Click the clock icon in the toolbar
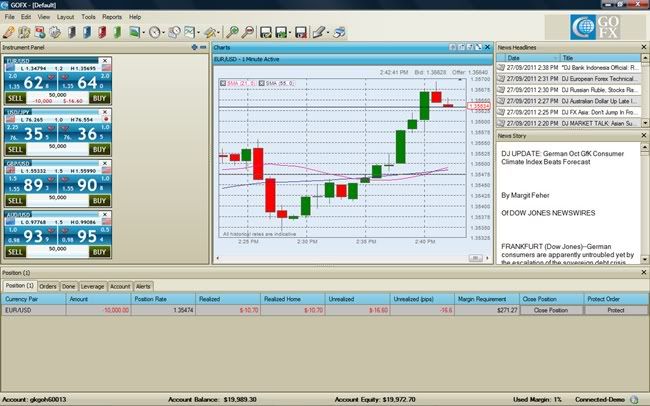 tap(155, 32)
